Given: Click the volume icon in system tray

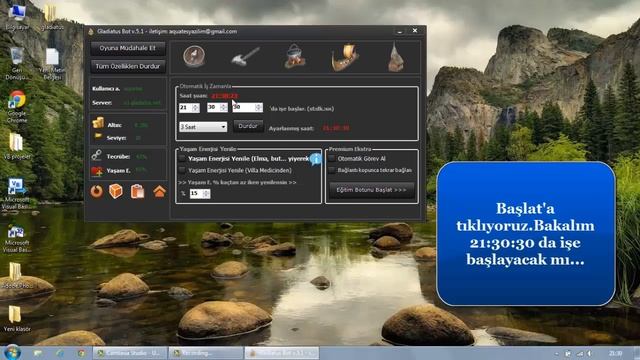Looking at the screenshot, I should [x=589, y=353].
